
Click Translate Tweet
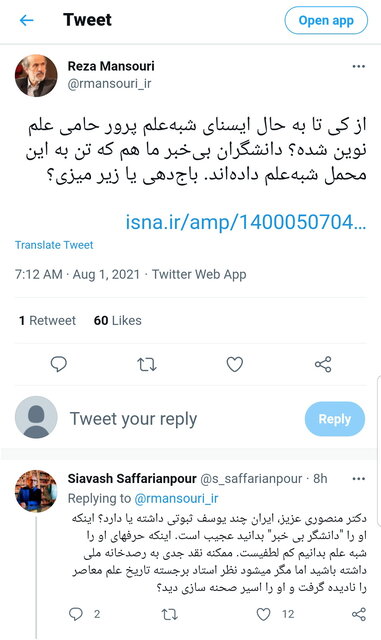[54, 245]
